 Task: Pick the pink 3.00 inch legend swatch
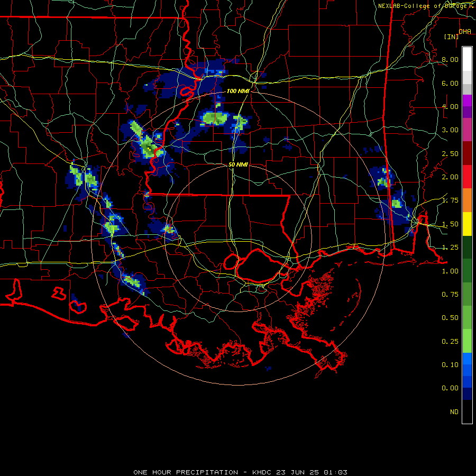click(x=467, y=130)
